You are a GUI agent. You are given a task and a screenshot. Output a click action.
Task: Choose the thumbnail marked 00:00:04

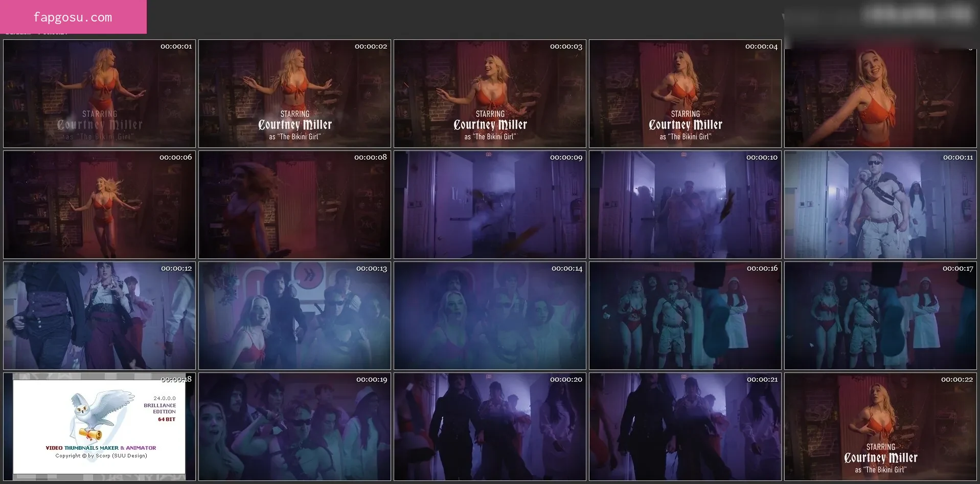pyautogui.click(x=685, y=94)
